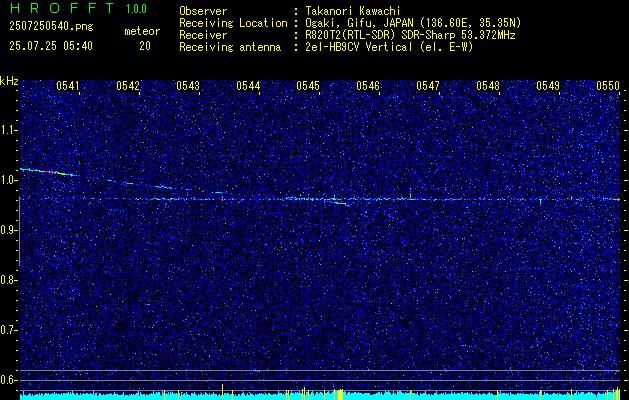Click the 0545 time marker
The height and width of the screenshot is (400, 629).
[x=308, y=85]
